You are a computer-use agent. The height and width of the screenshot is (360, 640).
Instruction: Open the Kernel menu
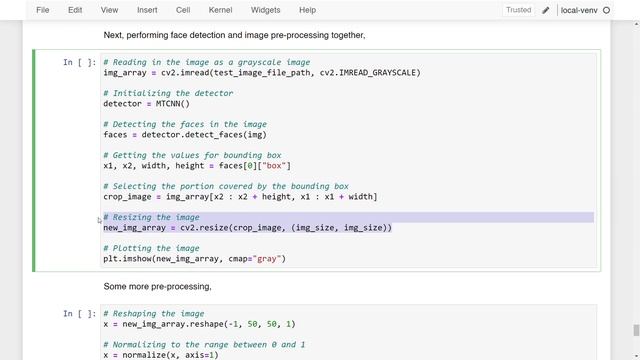(x=220, y=10)
